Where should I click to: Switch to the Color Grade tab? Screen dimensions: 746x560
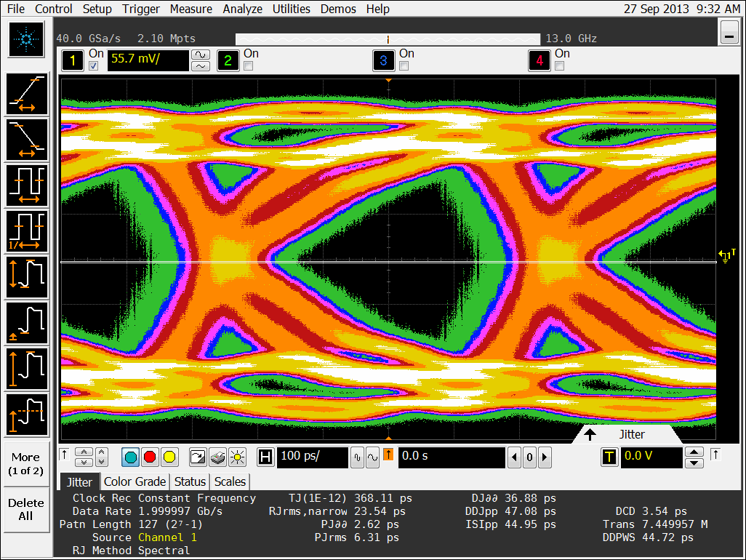135,482
